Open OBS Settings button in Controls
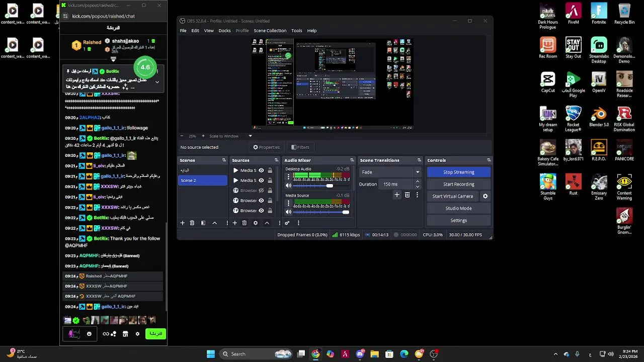This screenshot has width=644, height=362. (458, 220)
